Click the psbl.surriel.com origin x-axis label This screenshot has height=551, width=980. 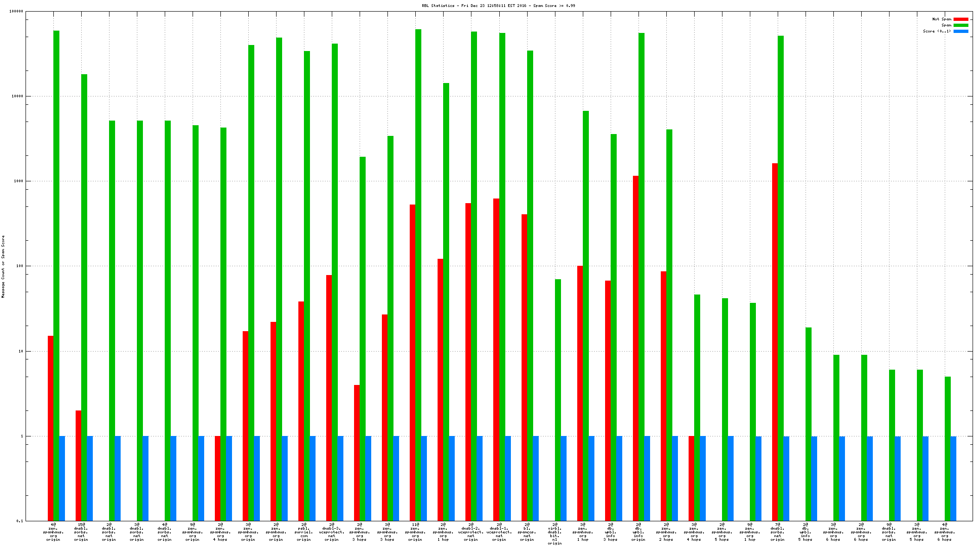coord(304,532)
